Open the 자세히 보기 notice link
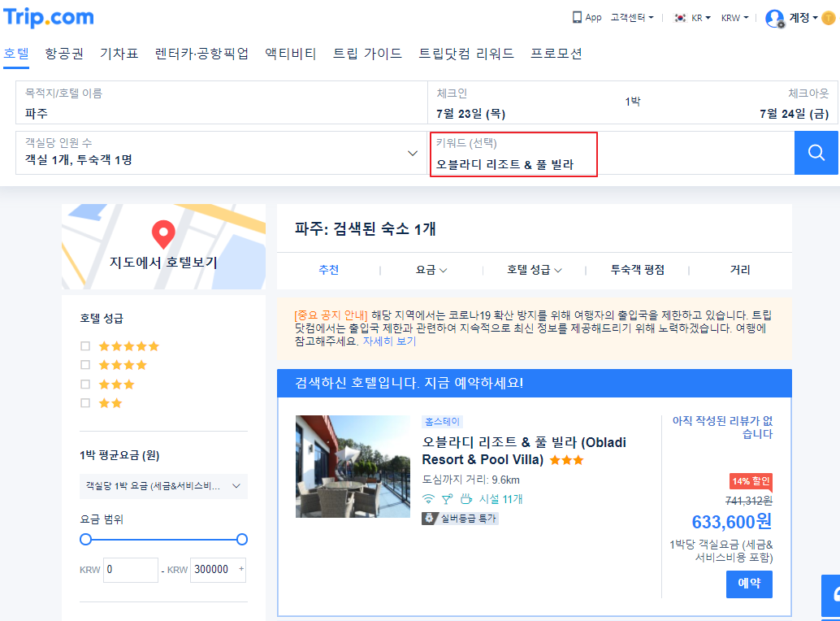 click(x=389, y=341)
